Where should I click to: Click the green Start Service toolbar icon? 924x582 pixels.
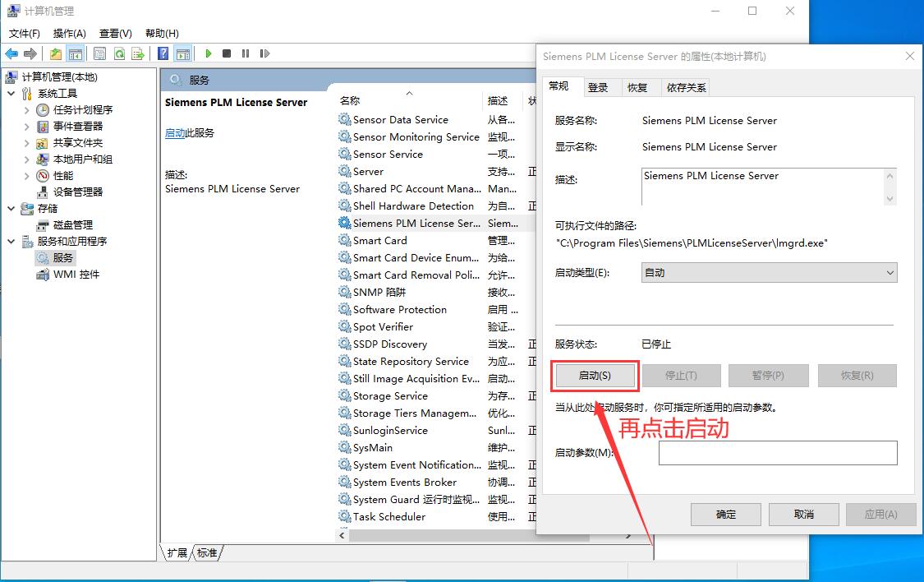209,53
